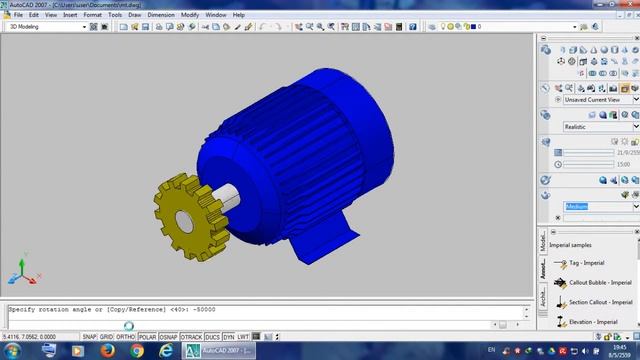
Task: Switch to the Annot tool palette tab
Action: [542, 269]
